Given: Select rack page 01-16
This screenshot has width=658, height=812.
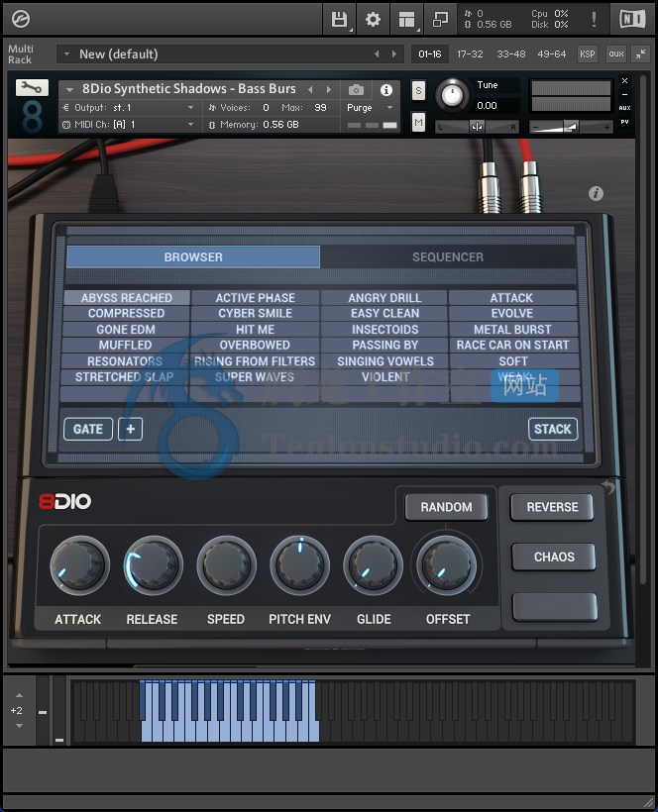Looking at the screenshot, I should [429, 53].
